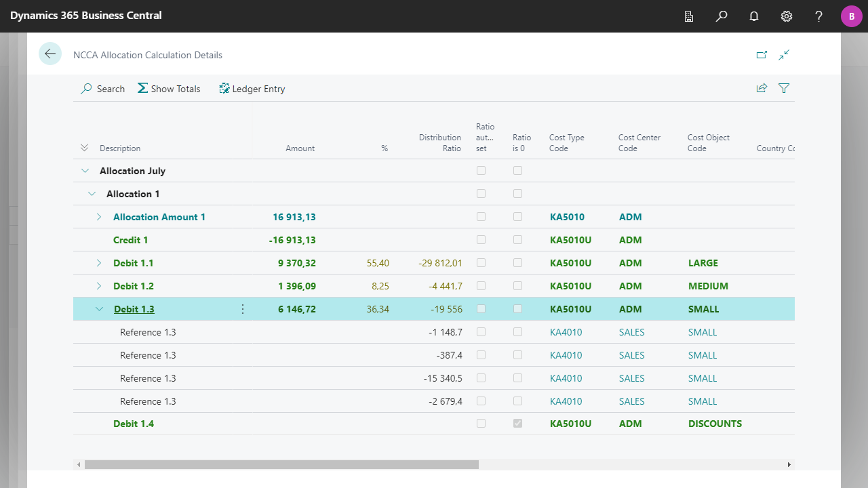Open the Ledger Entry action
Screen dimensions: 868x488
point(252,89)
